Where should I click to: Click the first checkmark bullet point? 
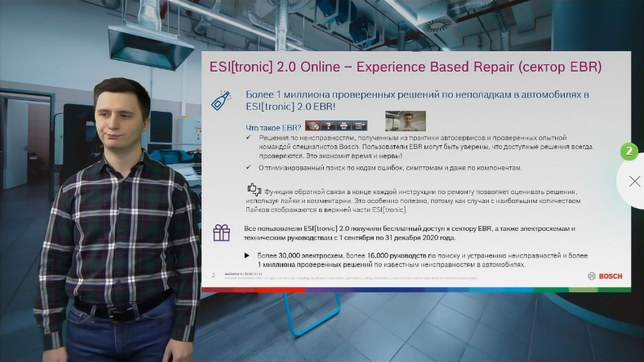(248, 138)
